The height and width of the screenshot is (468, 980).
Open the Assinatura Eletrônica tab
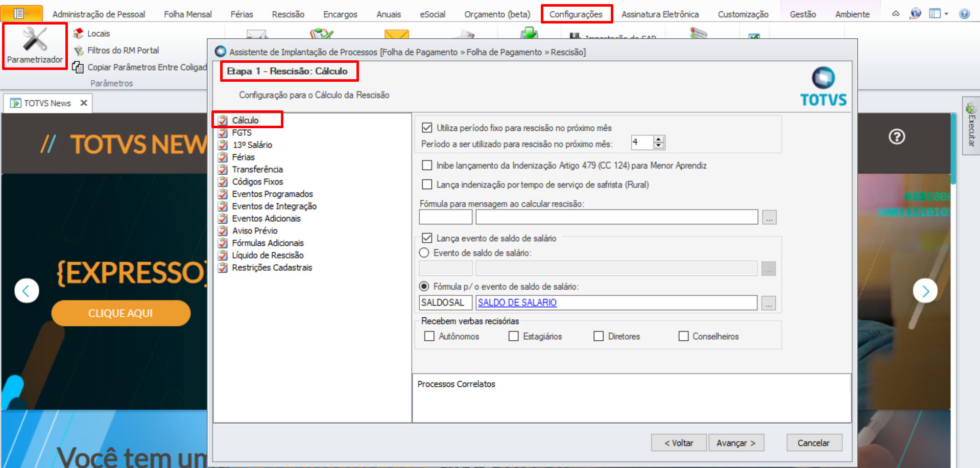(x=660, y=14)
